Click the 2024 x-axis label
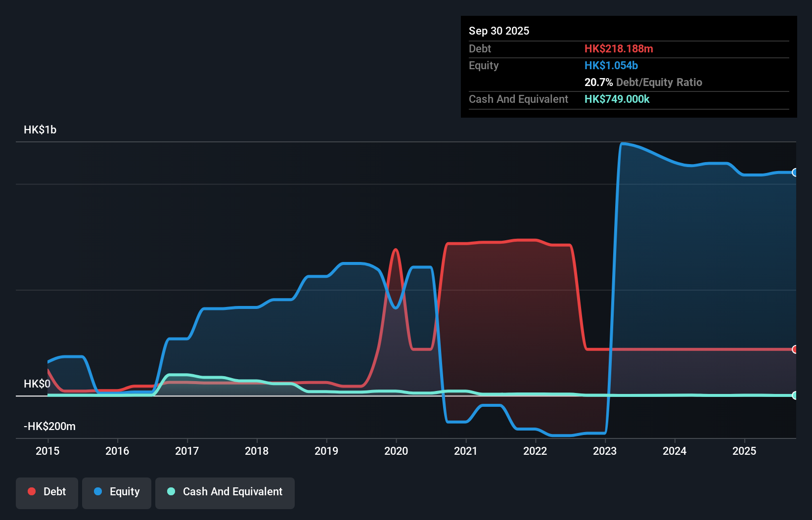The height and width of the screenshot is (520, 812). click(x=675, y=451)
